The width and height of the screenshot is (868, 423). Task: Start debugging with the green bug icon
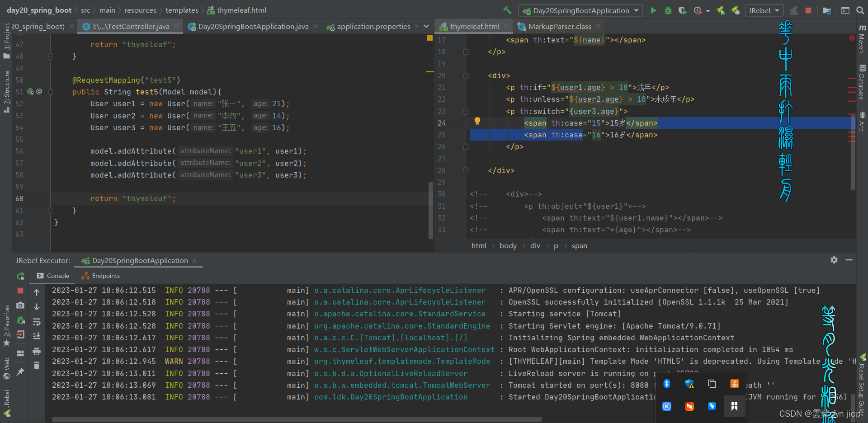click(668, 10)
